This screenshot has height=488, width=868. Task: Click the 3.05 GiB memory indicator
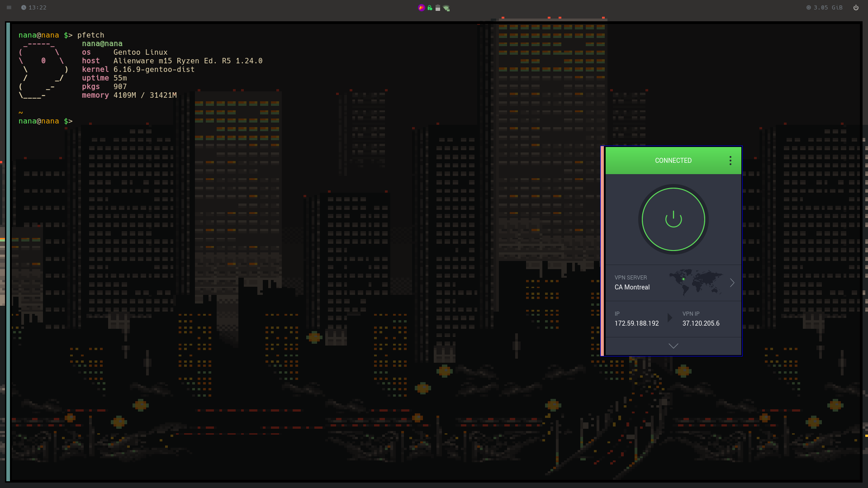pos(828,8)
